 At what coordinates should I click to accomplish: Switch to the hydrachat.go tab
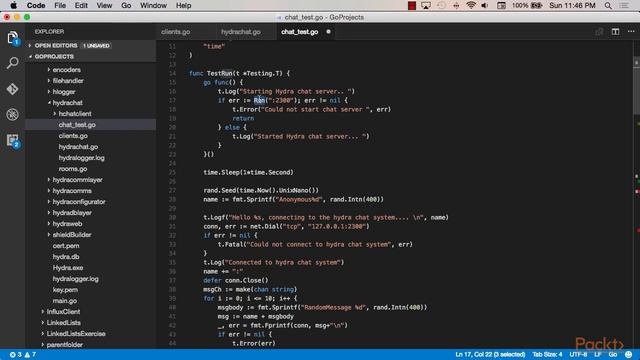point(241,32)
